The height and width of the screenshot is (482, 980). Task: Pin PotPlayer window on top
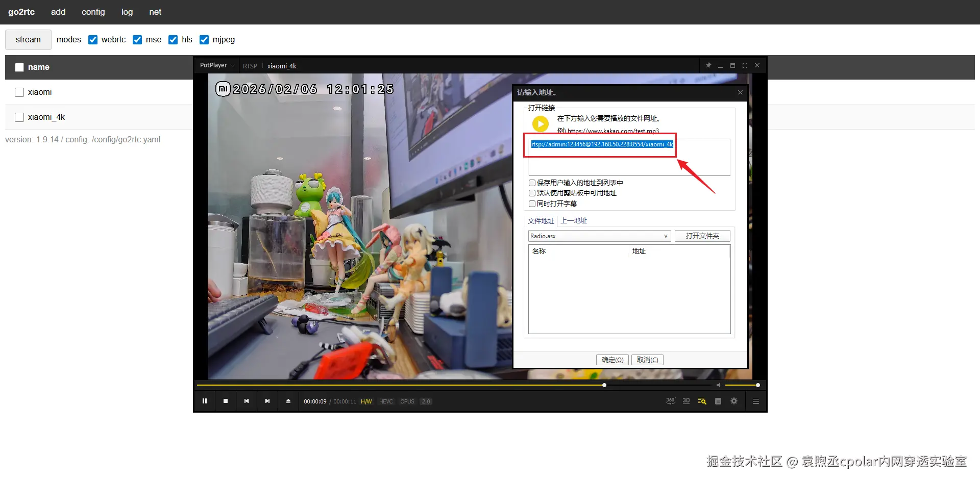(x=708, y=65)
